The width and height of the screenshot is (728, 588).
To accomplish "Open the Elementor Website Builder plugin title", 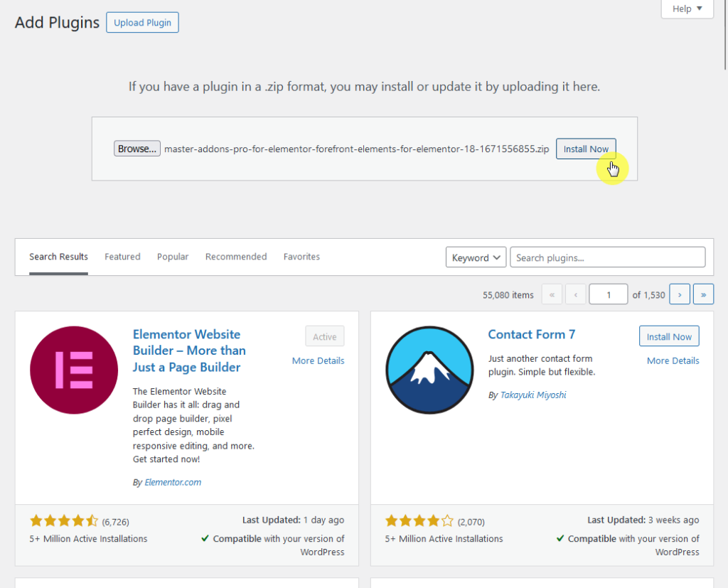I will point(189,351).
